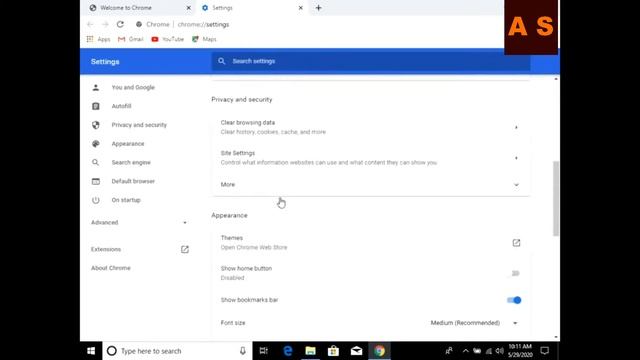
Task: Click the Appearance palette icon
Action: (x=96, y=144)
